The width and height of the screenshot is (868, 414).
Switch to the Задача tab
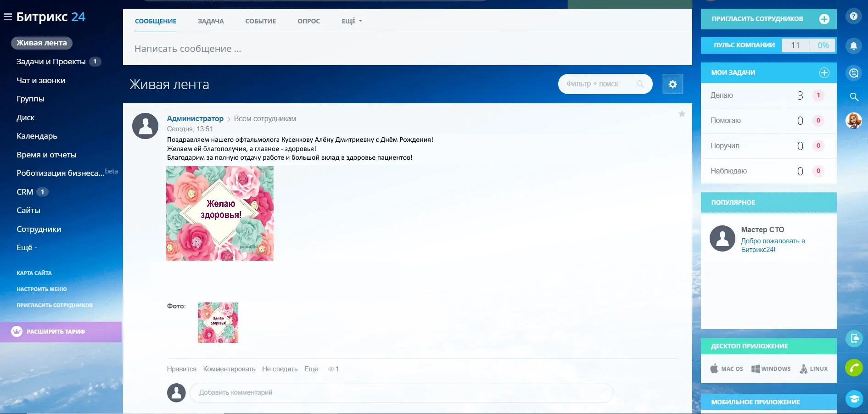click(211, 21)
